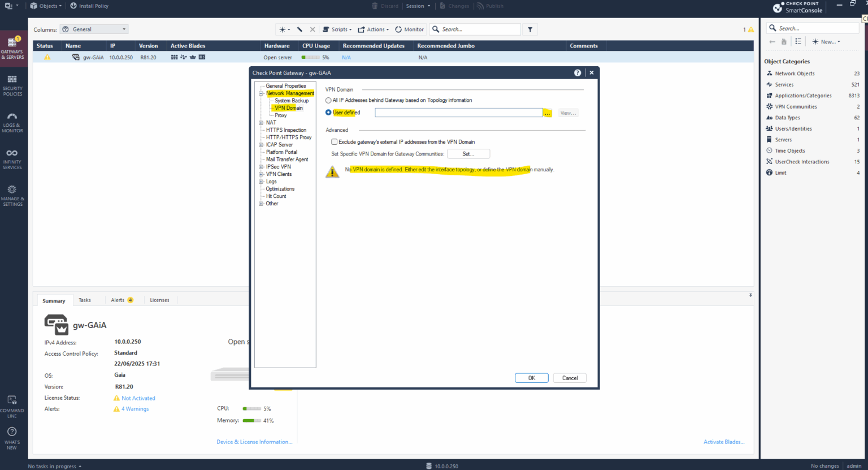Switch to the SECURITY POLICIES view
Screen dimensions: 868x470
[13, 85]
